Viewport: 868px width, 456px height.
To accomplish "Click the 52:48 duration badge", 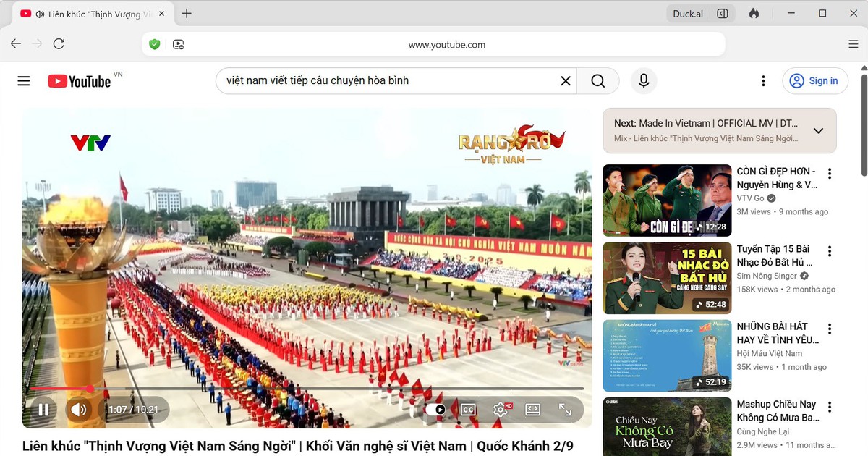I will [x=710, y=305].
